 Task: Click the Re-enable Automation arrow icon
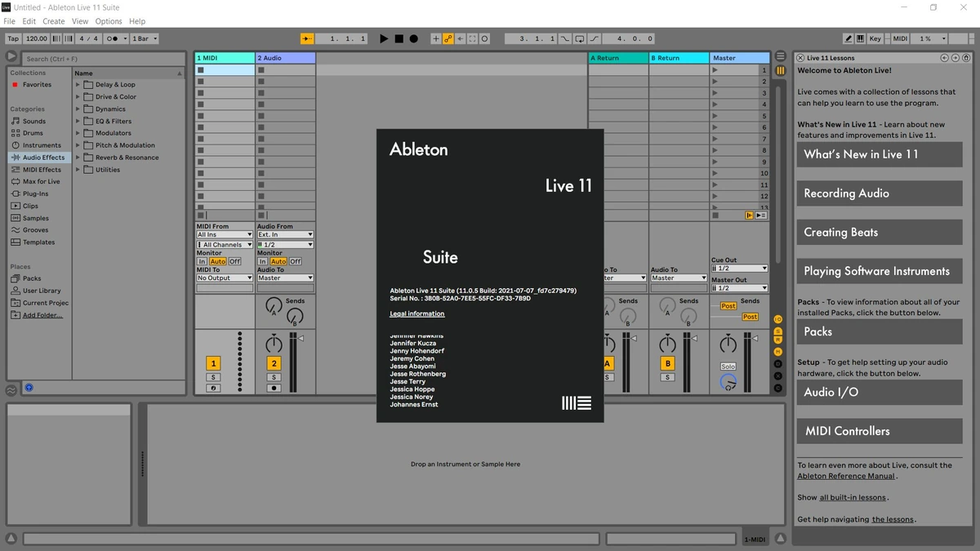click(x=461, y=38)
